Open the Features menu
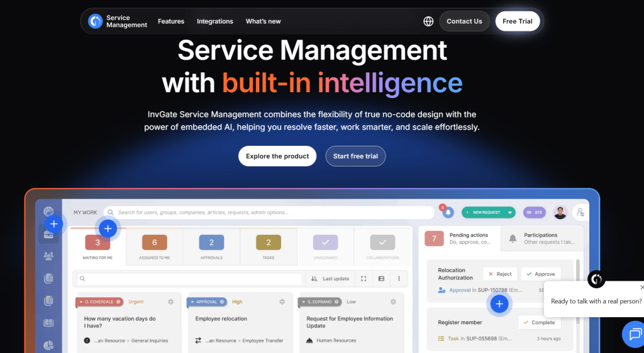 pyautogui.click(x=171, y=21)
